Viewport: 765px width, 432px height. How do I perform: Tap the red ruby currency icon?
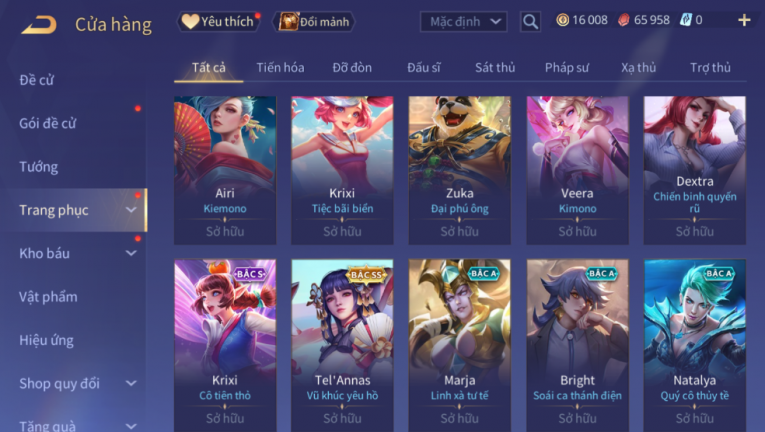click(624, 20)
